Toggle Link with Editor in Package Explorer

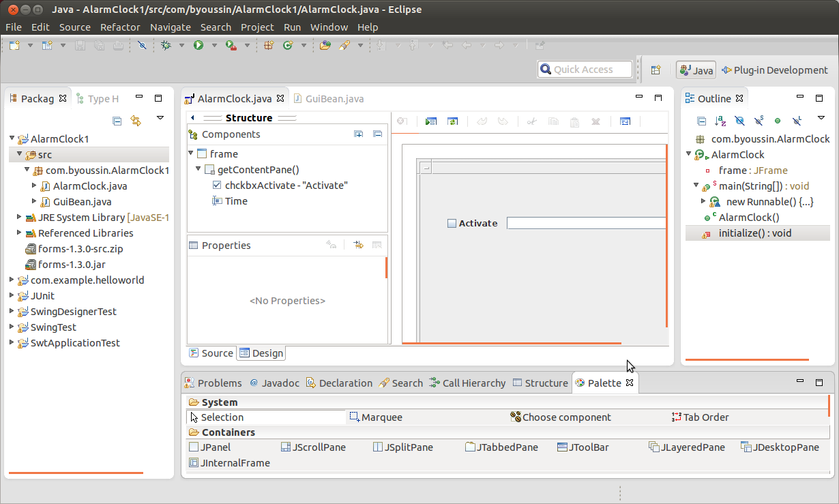(x=136, y=121)
